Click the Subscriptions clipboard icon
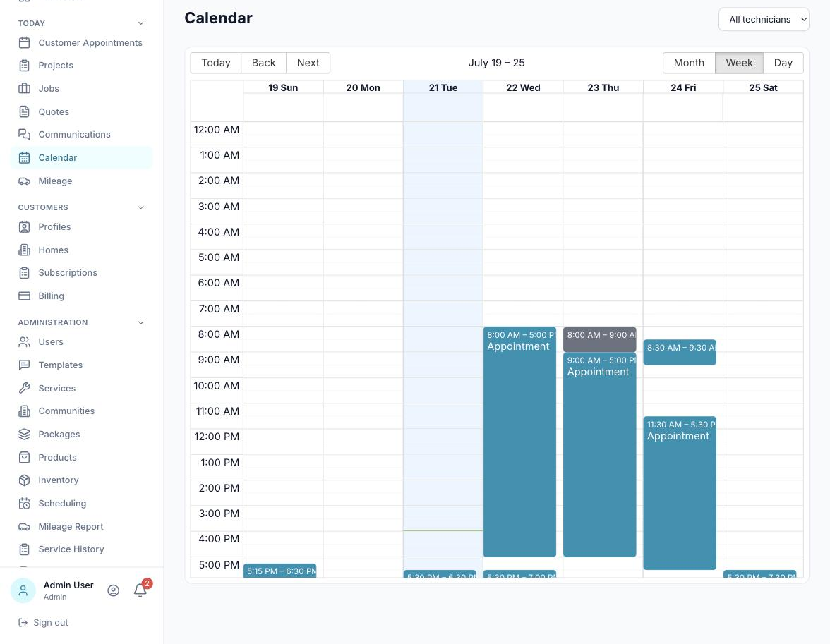Screen dimensions: 830x644 [x=24, y=273]
